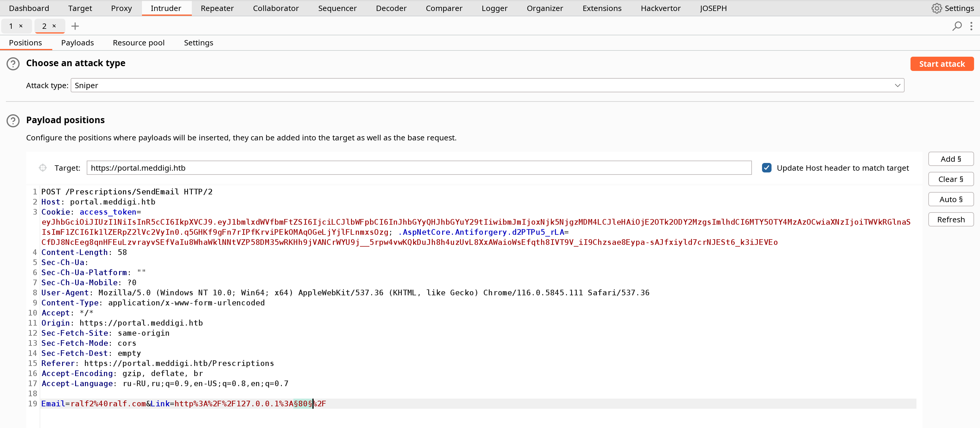The width and height of the screenshot is (980, 428).
Task: Open the three-dot options menu
Action: [971, 26]
